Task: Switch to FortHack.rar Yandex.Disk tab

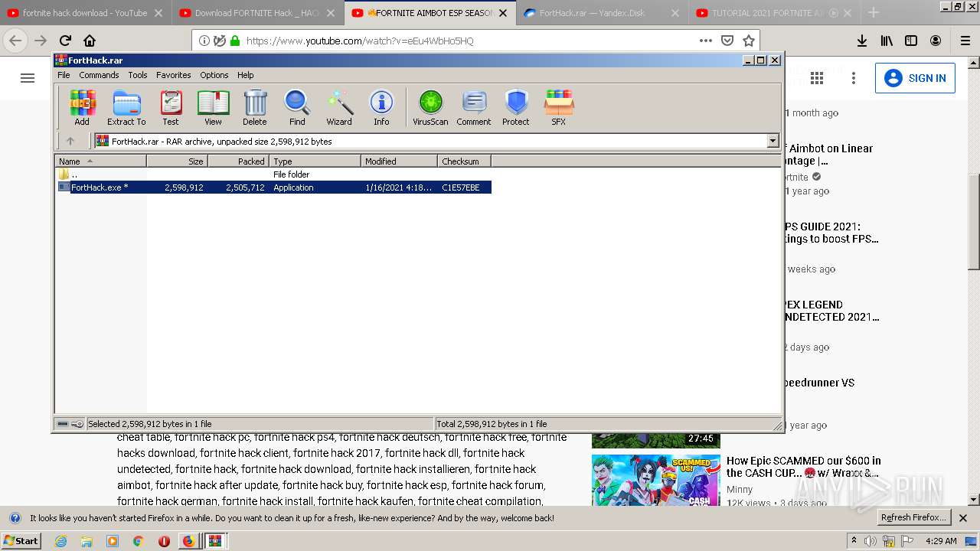Action: click(602, 13)
